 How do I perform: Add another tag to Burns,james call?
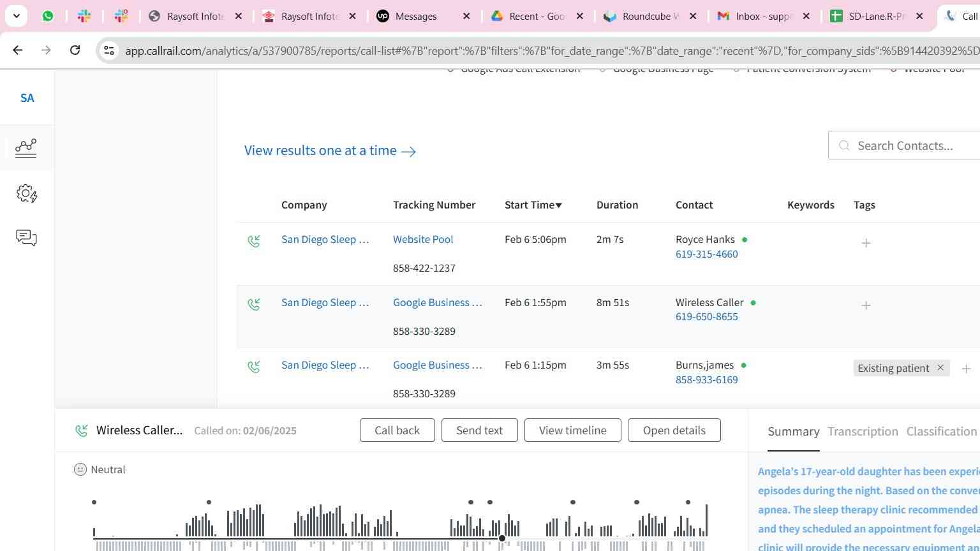[x=966, y=369]
